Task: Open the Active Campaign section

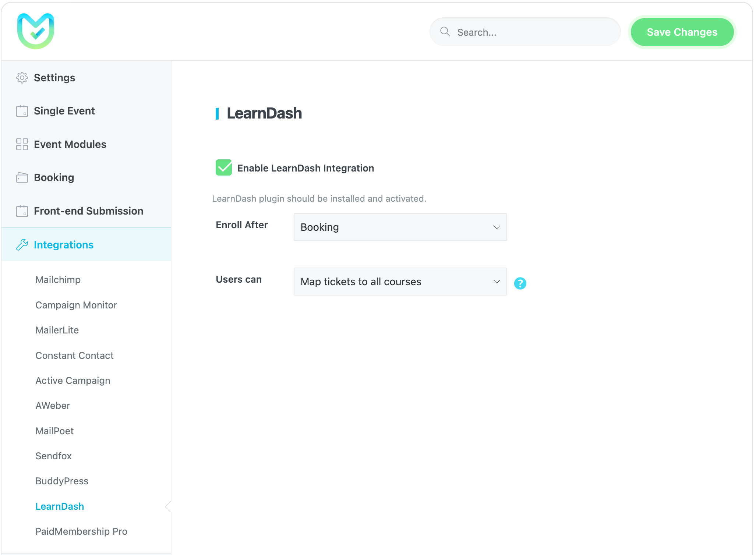Action: point(73,381)
